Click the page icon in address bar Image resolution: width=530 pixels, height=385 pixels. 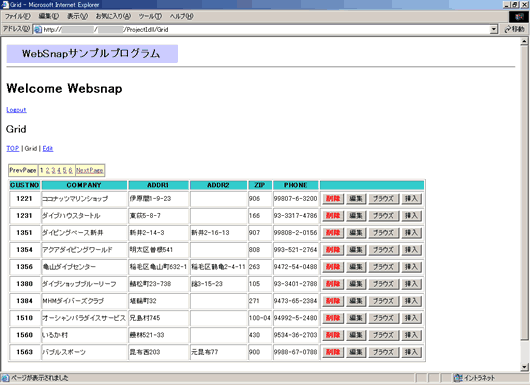38,29
